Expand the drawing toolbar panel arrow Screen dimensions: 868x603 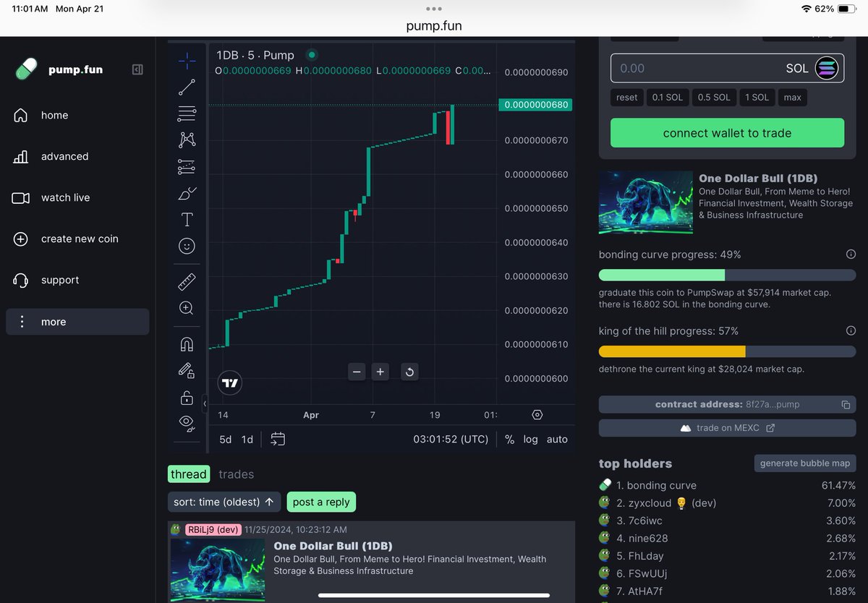click(x=204, y=403)
